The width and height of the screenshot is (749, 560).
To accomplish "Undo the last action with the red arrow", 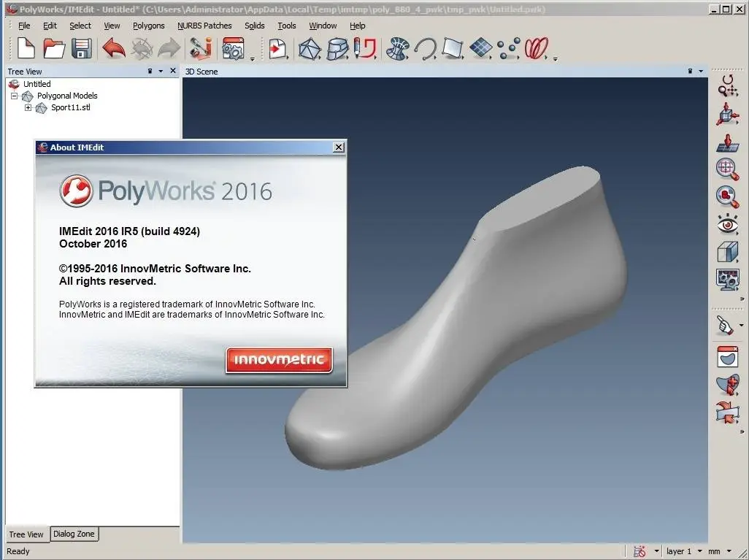I will (x=114, y=48).
